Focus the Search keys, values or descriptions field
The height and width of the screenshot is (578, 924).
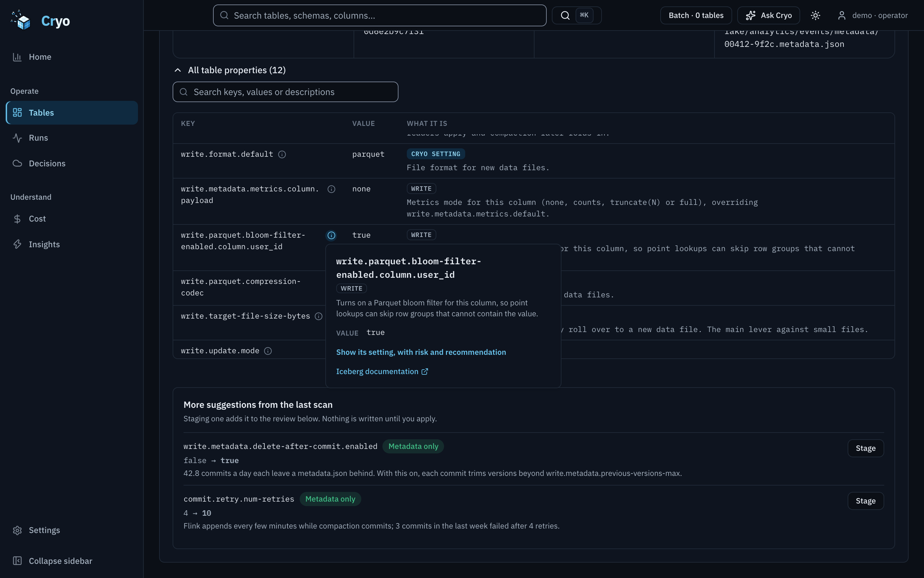[x=285, y=92]
